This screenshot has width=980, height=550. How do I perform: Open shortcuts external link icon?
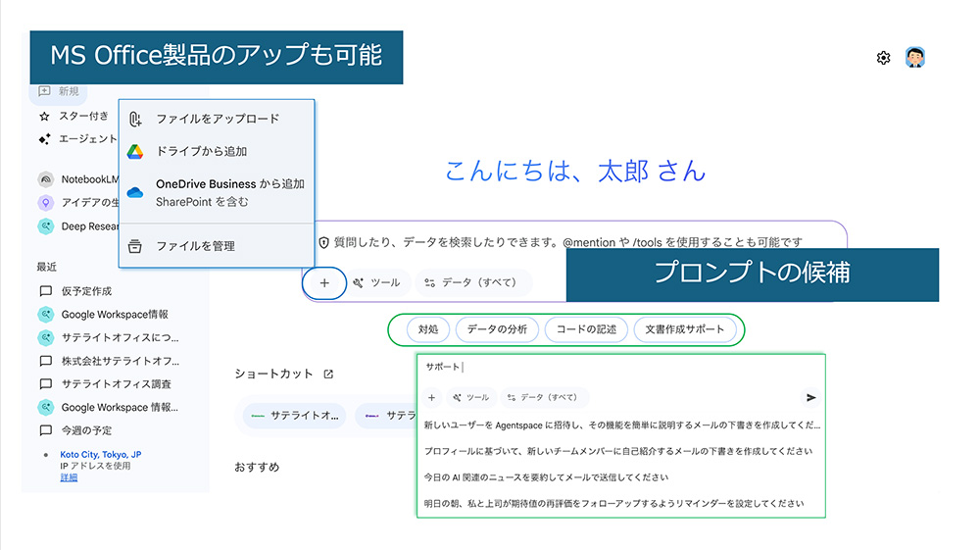click(328, 374)
